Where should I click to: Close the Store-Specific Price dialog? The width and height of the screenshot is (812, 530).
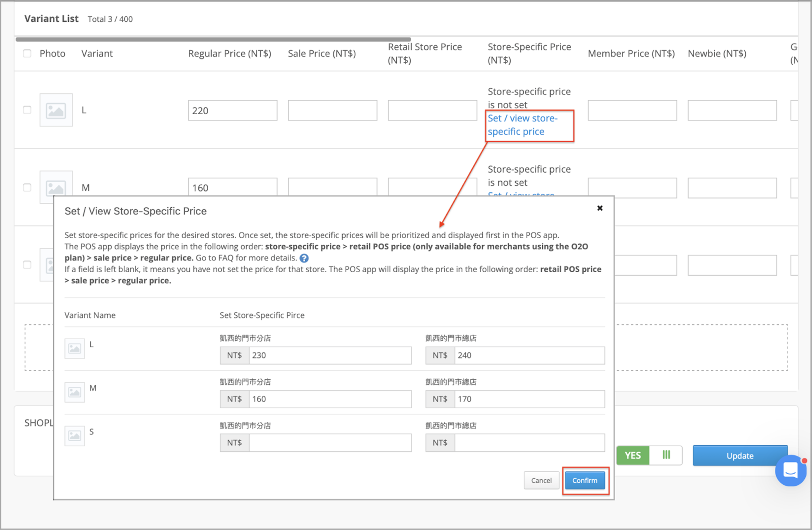click(x=600, y=208)
